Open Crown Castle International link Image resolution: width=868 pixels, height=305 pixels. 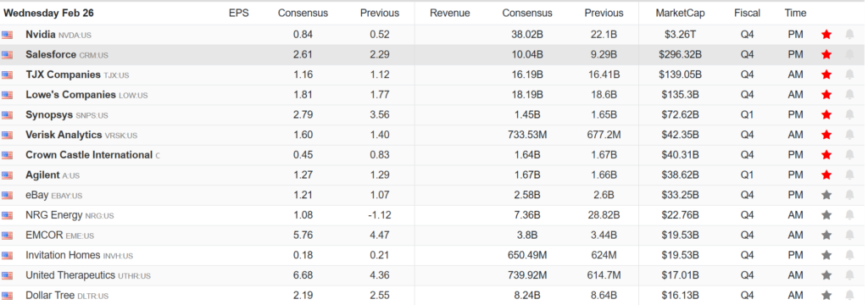click(92, 155)
